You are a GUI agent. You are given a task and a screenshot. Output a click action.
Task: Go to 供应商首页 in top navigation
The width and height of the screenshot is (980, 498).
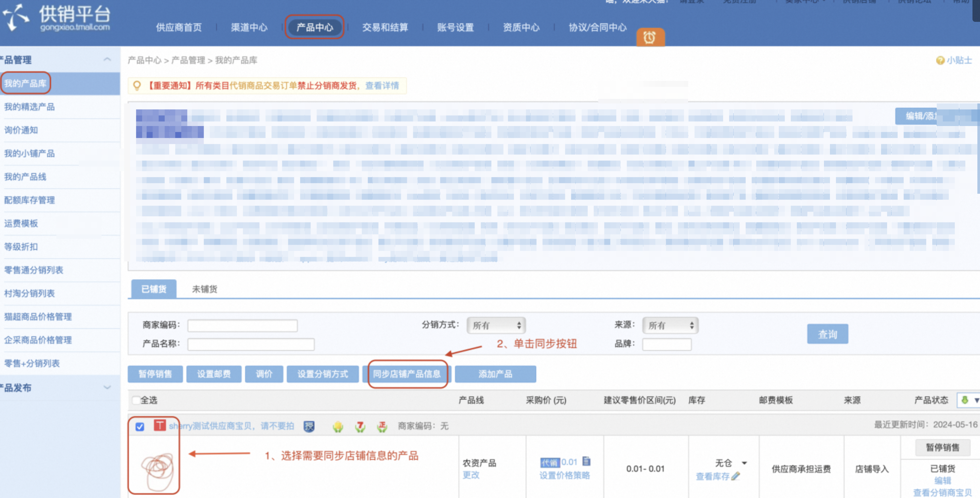[x=179, y=27]
